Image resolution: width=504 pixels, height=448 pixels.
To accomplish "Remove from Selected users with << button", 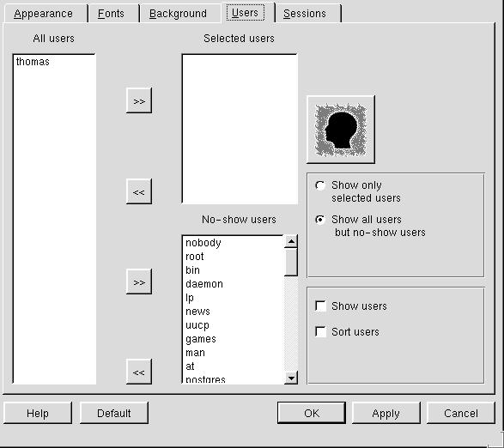I will 139,191.
